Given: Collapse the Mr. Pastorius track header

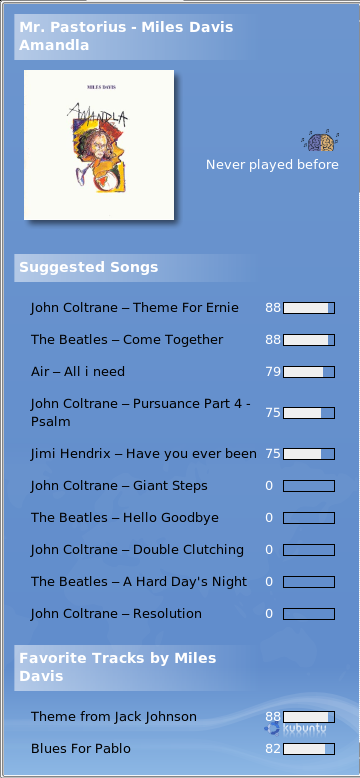Looking at the screenshot, I should click(134, 37).
